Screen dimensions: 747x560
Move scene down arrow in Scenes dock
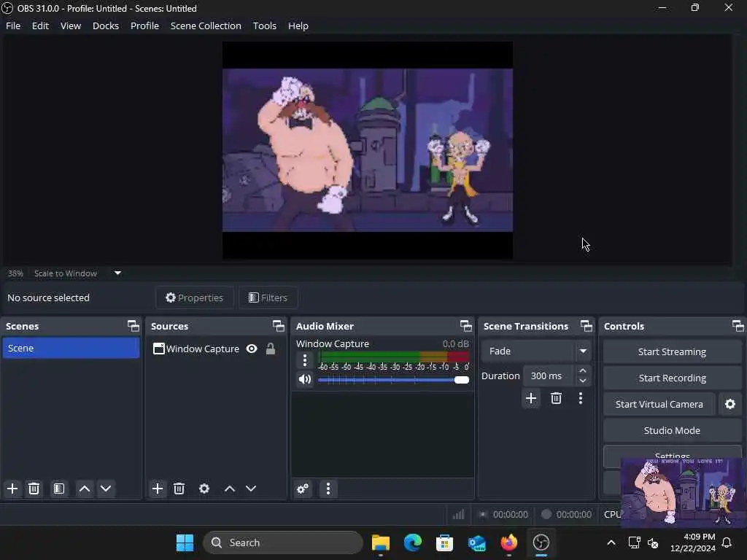[x=106, y=489]
